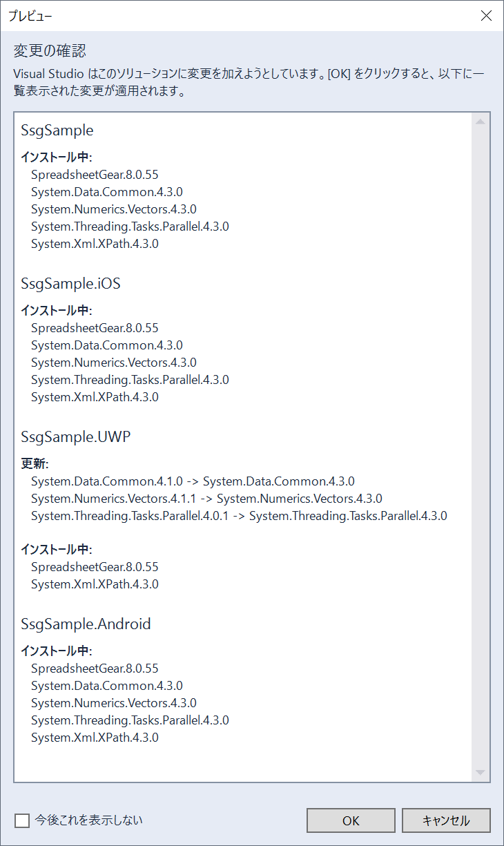Click the scrollbar up arrow icon
Image resolution: width=504 pixels, height=846 pixels.
481,122
